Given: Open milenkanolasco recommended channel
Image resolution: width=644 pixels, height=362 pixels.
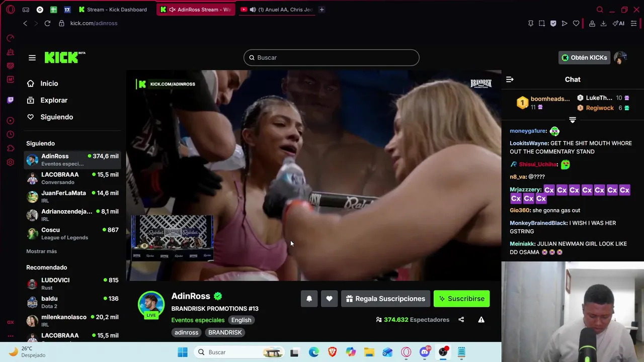Looking at the screenshot, I should [x=72, y=321].
